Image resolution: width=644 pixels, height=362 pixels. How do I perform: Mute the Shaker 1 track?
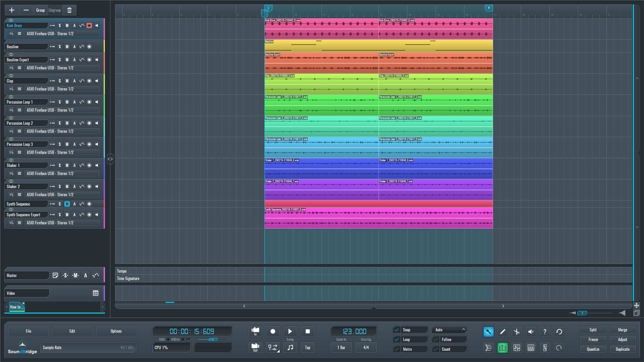tap(67, 165)
